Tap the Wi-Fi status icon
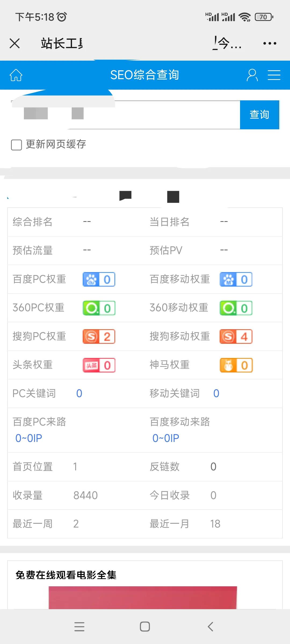This screenshot has width=290, height=644. pyautogui.click(x=245, y=17)
